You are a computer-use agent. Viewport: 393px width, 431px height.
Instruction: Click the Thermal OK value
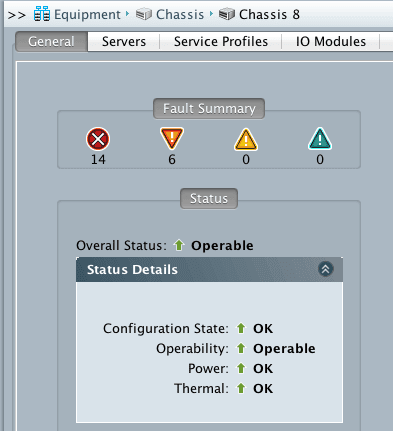click(263, 389)
